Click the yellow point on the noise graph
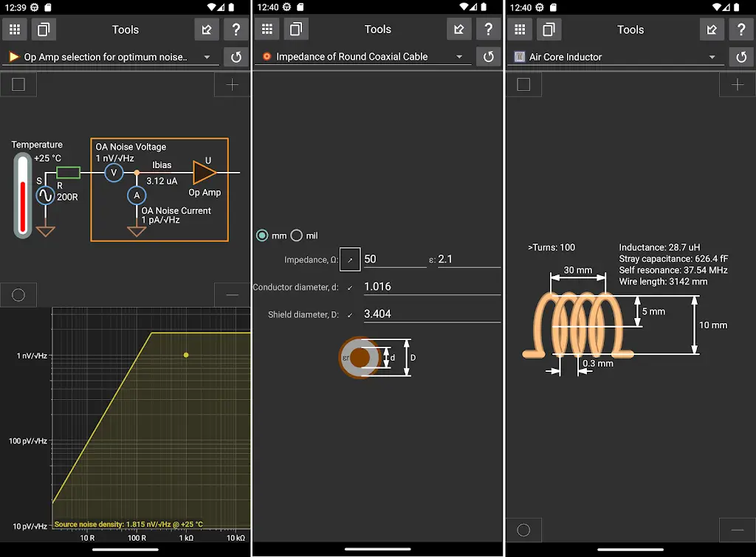This screenshot has height=557, width=756. pos(186,355)
